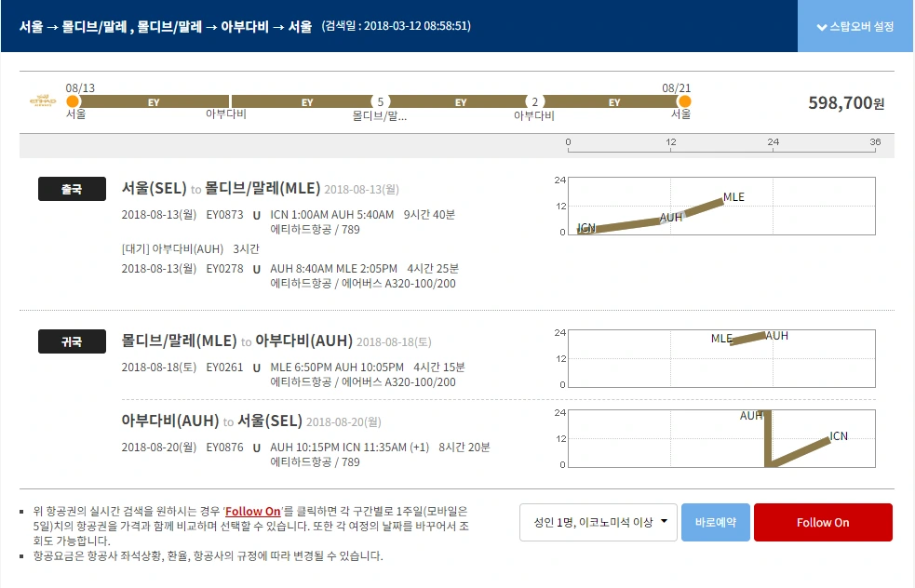Click the blue 바로예약 booking button
The width and height of the screenshot is (915, 588).
[x=716, y=522]
